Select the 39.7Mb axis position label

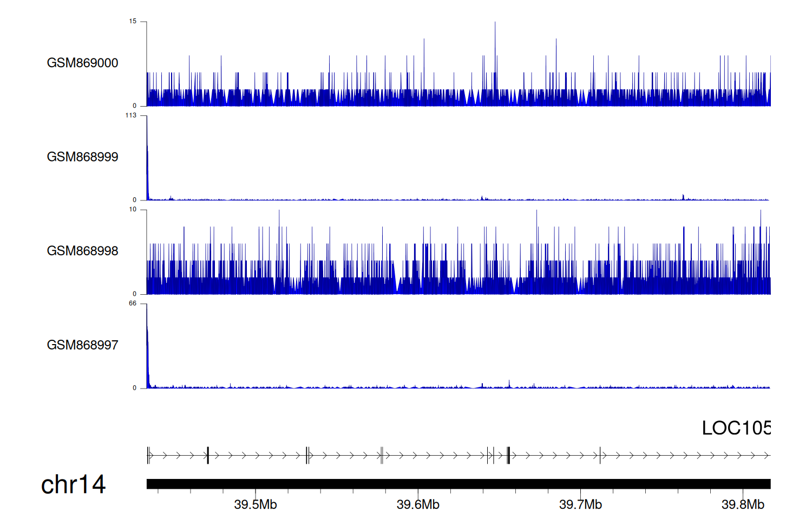tap(580, 504)
